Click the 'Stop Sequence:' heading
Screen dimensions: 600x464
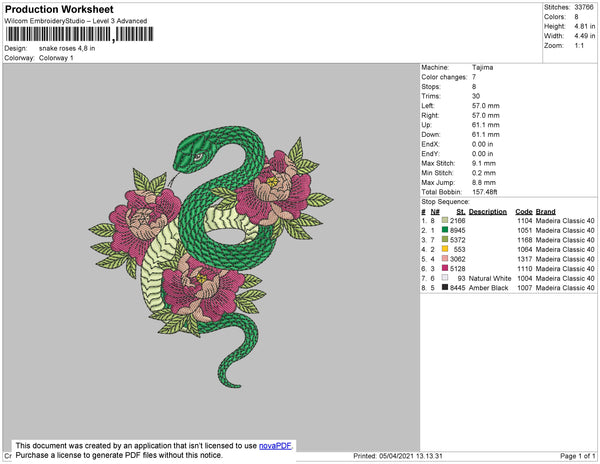point(445,202)
